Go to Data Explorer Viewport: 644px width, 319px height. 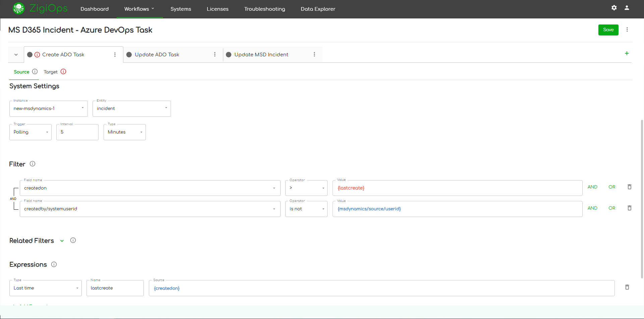[x=318, y=9]
